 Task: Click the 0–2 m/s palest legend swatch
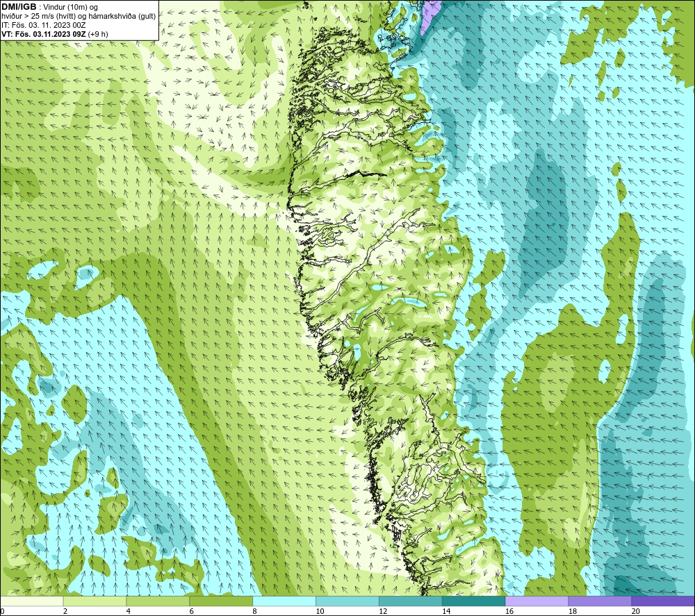tap(32, 601)
